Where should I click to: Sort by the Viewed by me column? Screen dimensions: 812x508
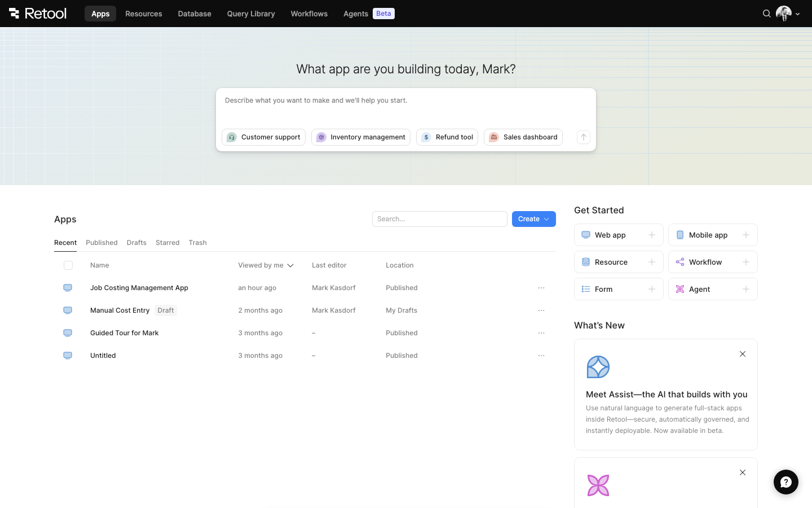(x=266, y=265)
